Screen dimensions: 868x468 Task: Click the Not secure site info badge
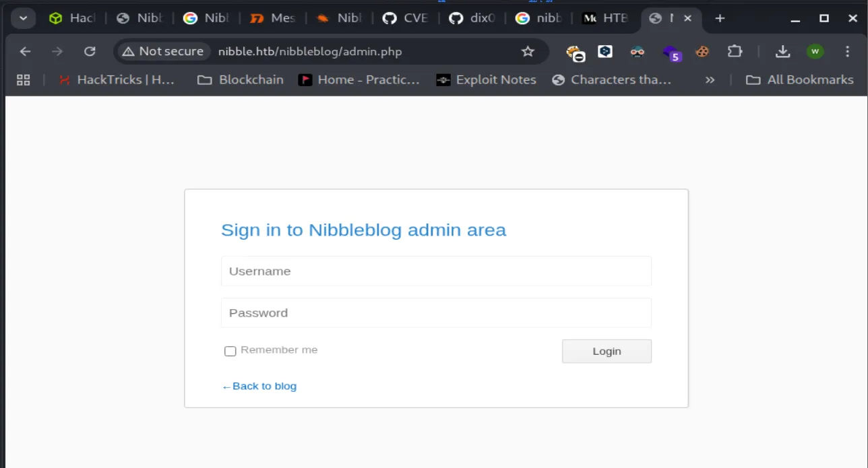163,52
